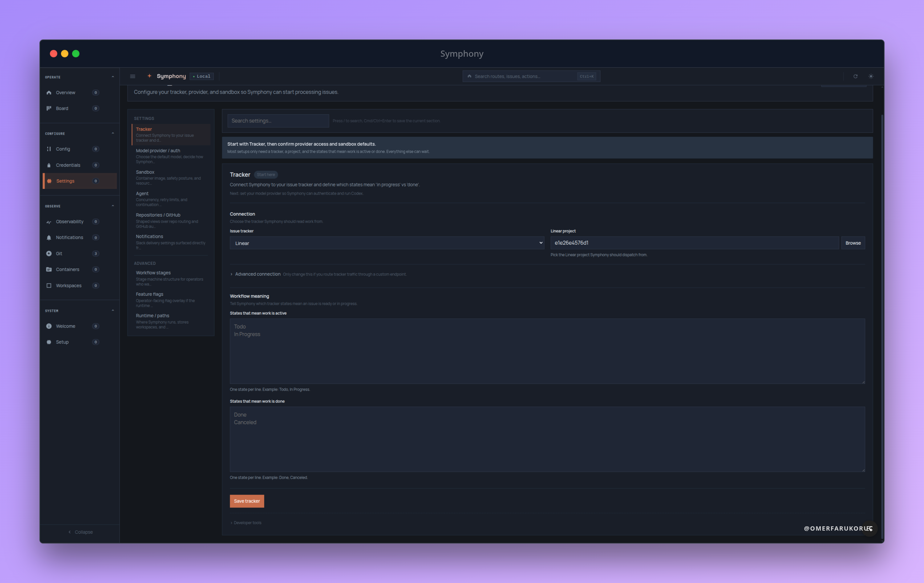The image size is (924, 583).
Task: Open the Board page
Action: click(79, 108)
